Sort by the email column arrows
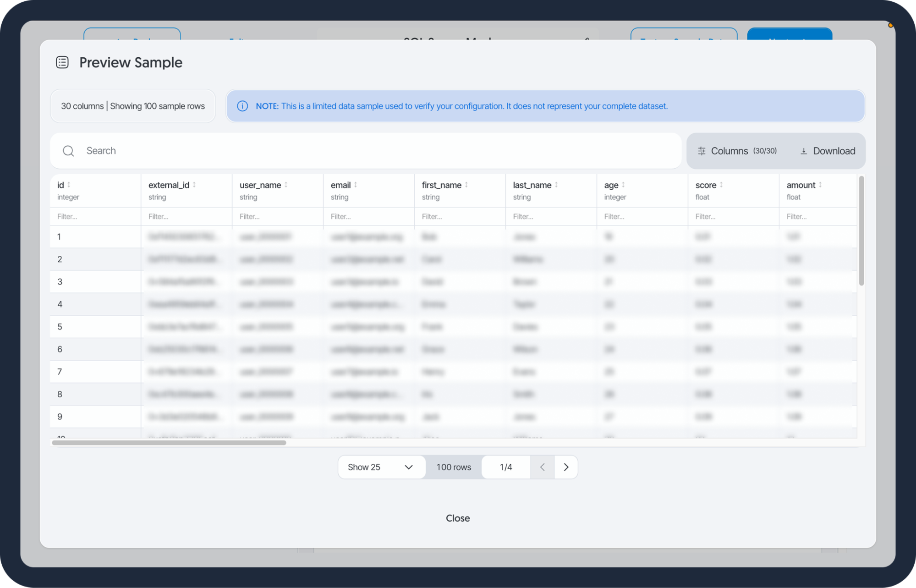Viewport: 916px width, 588px height. pos(356,185)
